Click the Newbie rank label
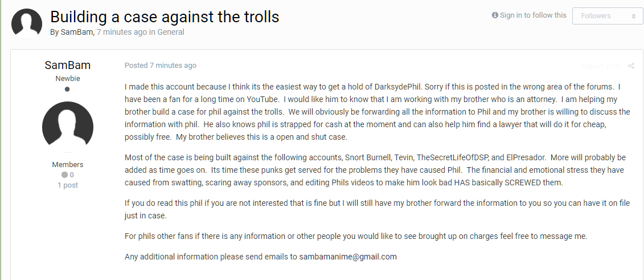 pos(68,79)
